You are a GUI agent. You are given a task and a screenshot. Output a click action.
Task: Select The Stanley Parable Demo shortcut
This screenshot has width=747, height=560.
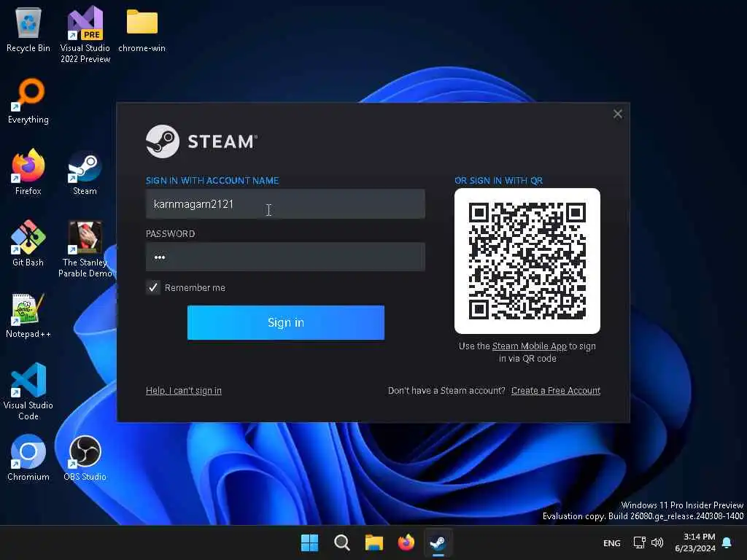tap(85, 249)
